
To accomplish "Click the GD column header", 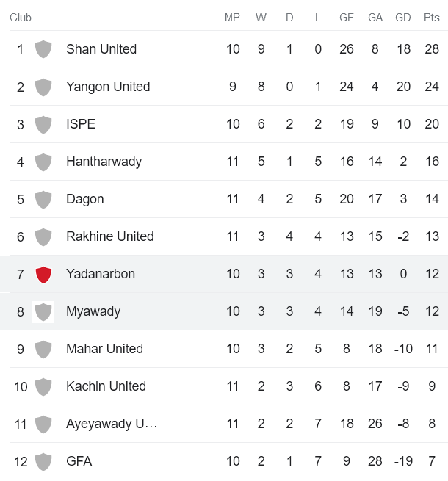I will click(403, 18).
